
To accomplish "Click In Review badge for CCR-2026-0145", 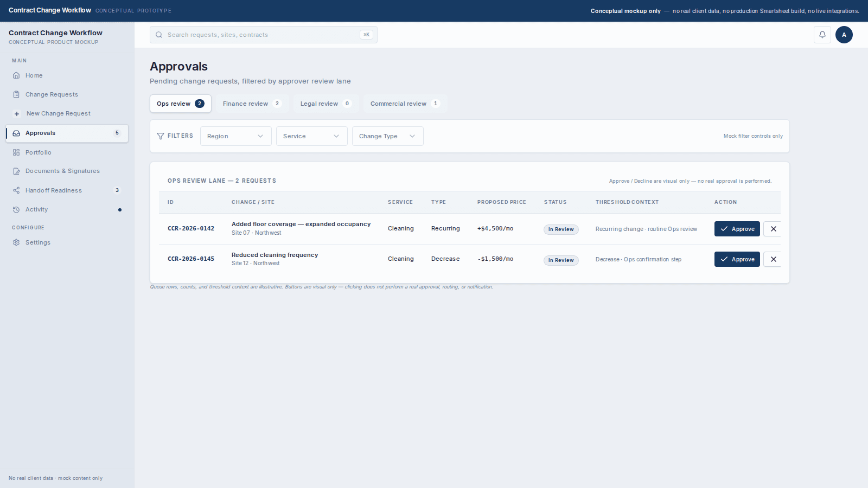I will [561, 260].
